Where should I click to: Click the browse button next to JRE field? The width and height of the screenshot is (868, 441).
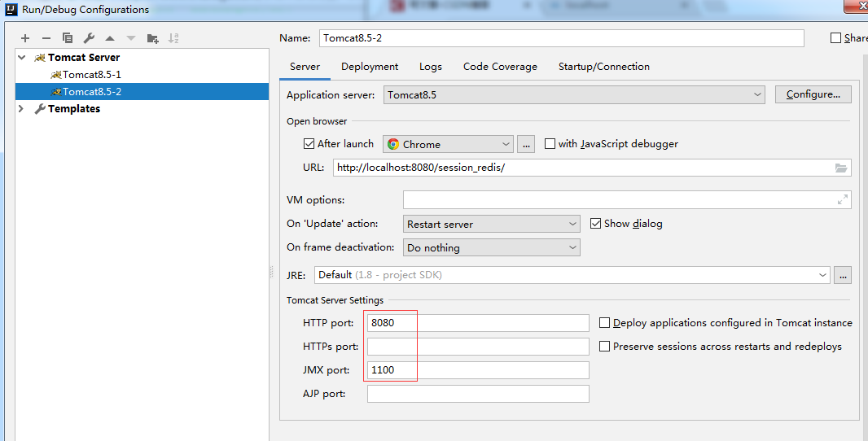[843, 275]
